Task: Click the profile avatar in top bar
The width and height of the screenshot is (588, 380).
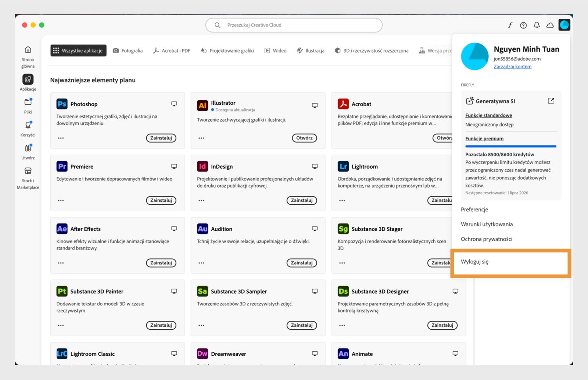Action: 564,25
